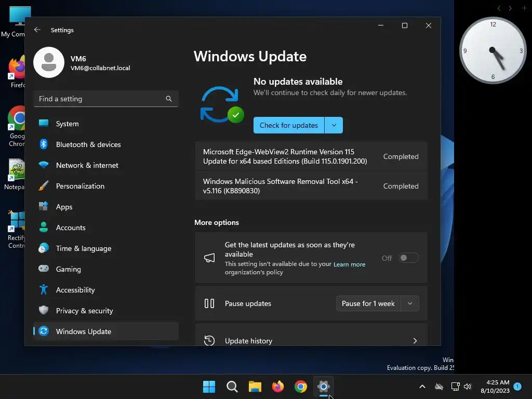Open the Windows Start button on taskbar
Image resolution: width=532 pixels, height=399 pixels.
(209, 387)
